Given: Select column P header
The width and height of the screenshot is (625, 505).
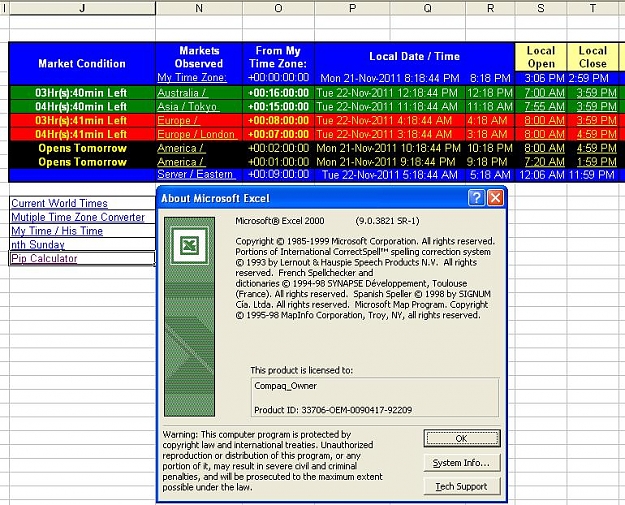Looking at the screenshot, I should coord(352,8).
